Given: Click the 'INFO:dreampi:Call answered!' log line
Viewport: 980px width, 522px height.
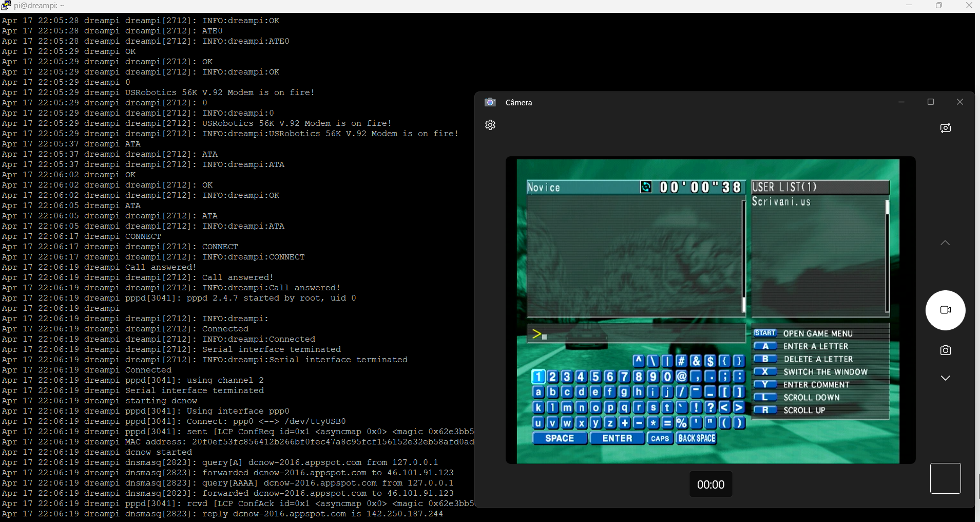Looking at the screenshot, I should click(x=171, y=288).
